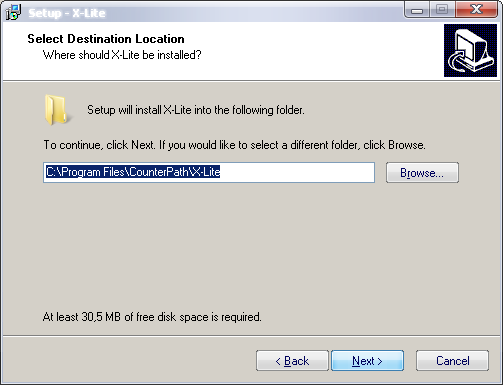Click the setup icon in title bar

(14, 12)
